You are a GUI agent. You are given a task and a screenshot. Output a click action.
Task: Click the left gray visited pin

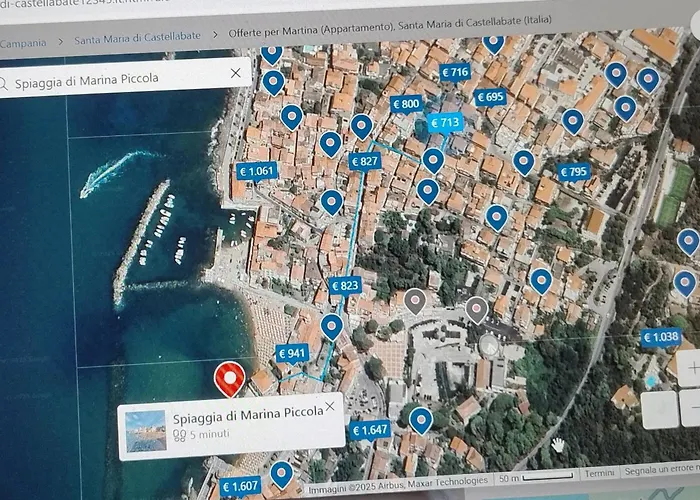tap(415, 302)
